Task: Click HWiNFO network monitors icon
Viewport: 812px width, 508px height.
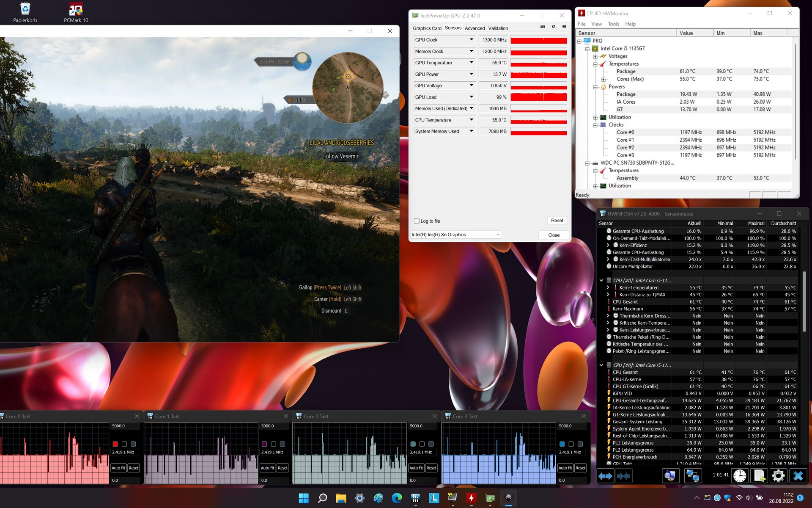Action: pyautogui.click(x=692, y=476)
